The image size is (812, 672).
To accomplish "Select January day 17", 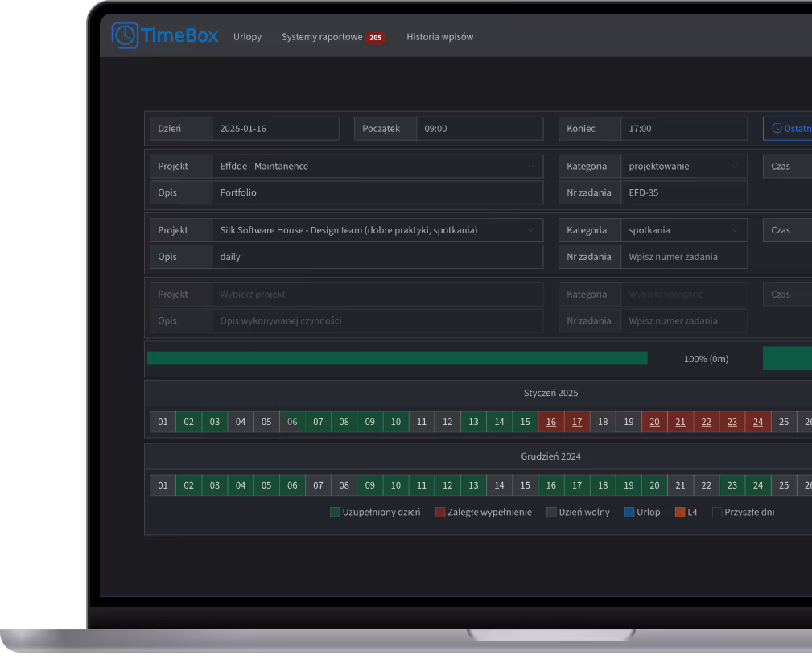I will click(577, 422).
